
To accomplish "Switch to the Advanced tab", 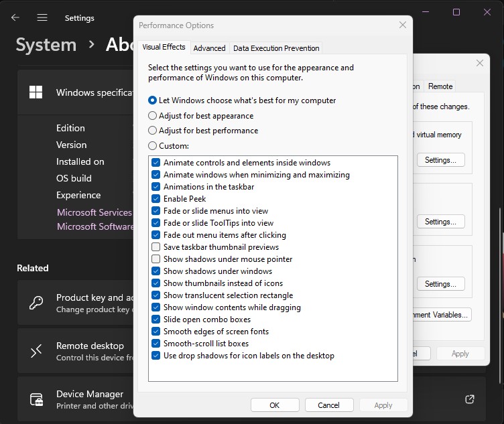I will (210, 48).
